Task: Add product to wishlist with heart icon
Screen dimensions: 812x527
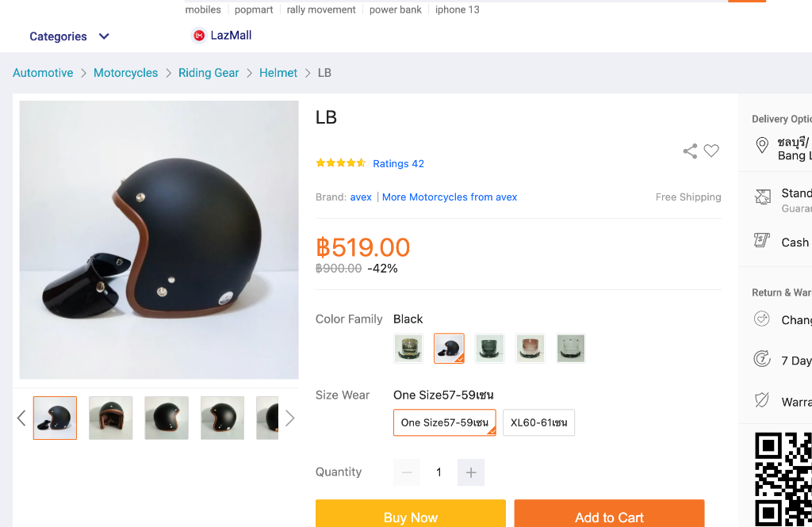Action: 711,151
